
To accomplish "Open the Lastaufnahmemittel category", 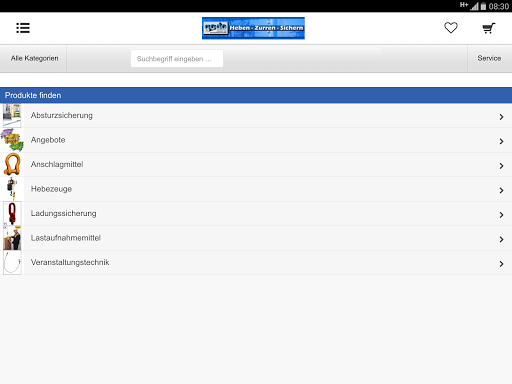I will pos(256,238).
